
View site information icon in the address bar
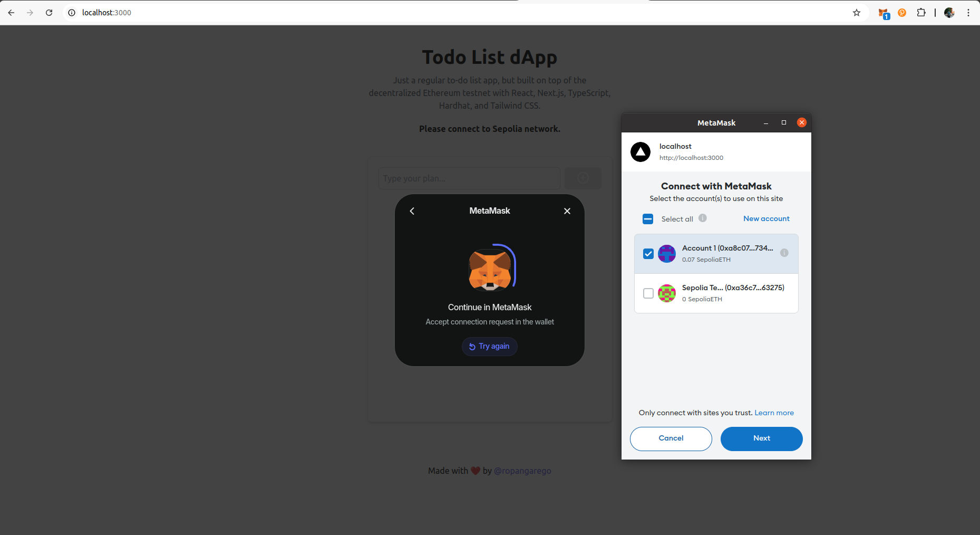click(72, 13)
